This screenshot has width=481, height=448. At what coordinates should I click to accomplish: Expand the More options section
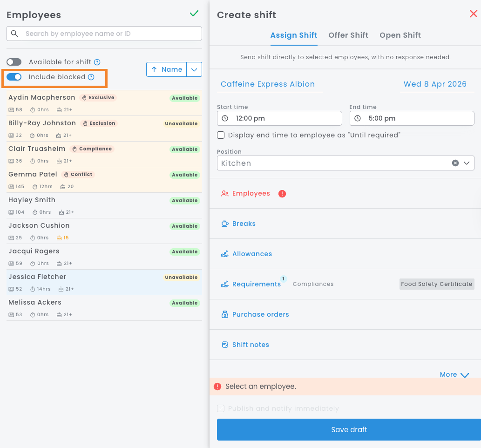coord(454,374)
